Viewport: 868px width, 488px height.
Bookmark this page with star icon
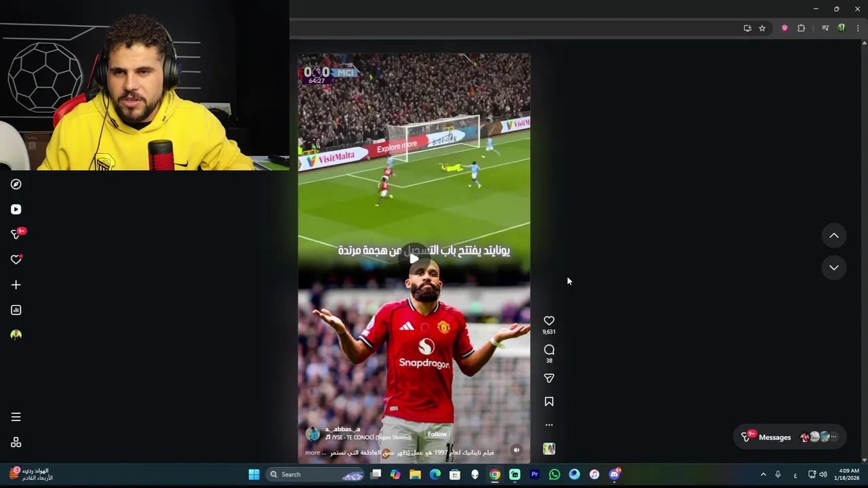762,28
